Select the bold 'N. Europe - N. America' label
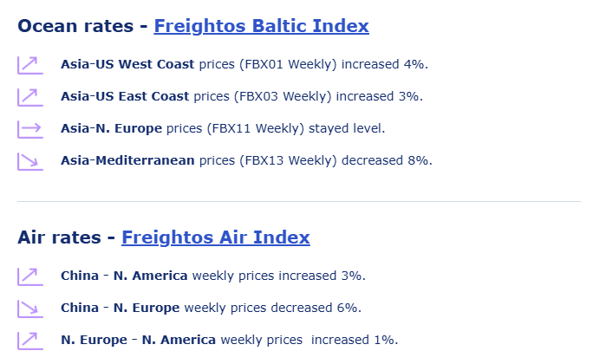The image size is (593, 364). [x=135, y=340]
